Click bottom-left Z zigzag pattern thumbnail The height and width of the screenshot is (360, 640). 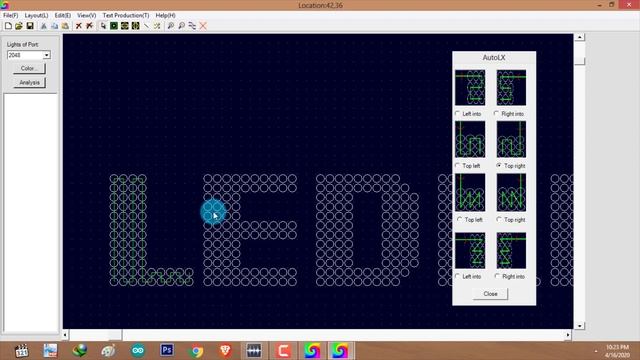[470, 251]
